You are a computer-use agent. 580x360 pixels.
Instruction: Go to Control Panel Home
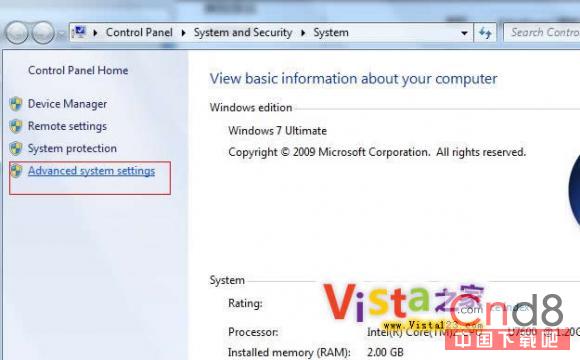78,70
